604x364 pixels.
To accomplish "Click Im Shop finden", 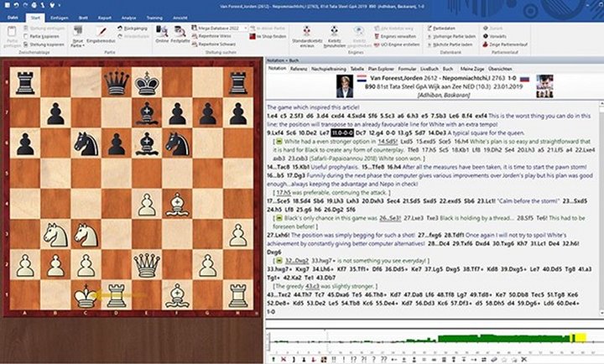I will click(x=268, y=36).
